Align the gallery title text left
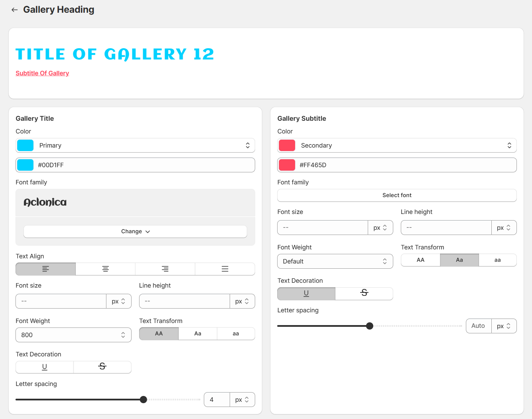Screen dimensions: 532x419 [45, 269]
